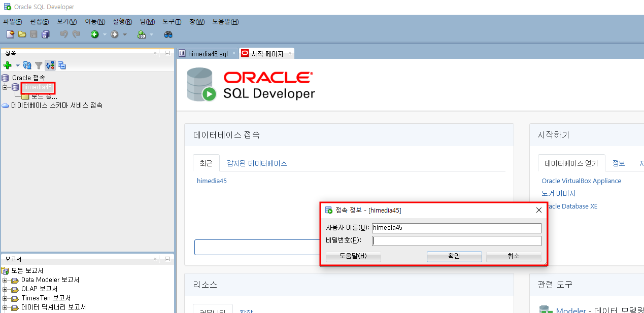The height and width of the screenshot is (313, 644).
Task: Select 데이터베이스 스키마 서비스 접속 tree item
Action: pyautogui.click(x=56, y=106)
